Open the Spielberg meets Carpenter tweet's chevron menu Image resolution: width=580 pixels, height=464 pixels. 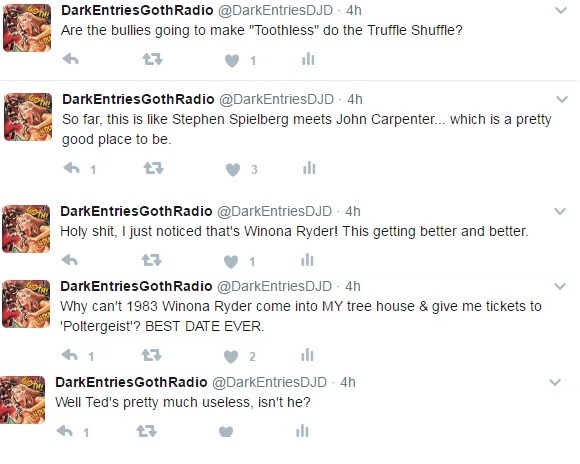[562, 99]
